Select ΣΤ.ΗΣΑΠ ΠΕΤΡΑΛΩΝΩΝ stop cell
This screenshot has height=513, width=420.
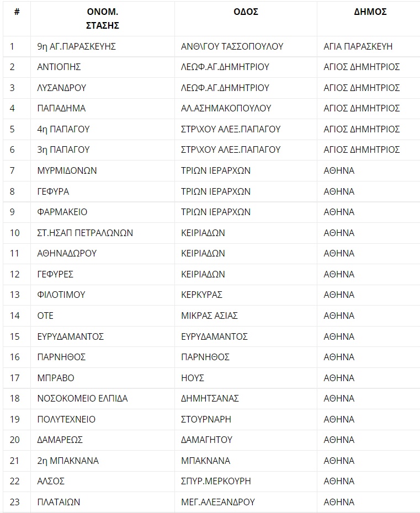(103, 233)
